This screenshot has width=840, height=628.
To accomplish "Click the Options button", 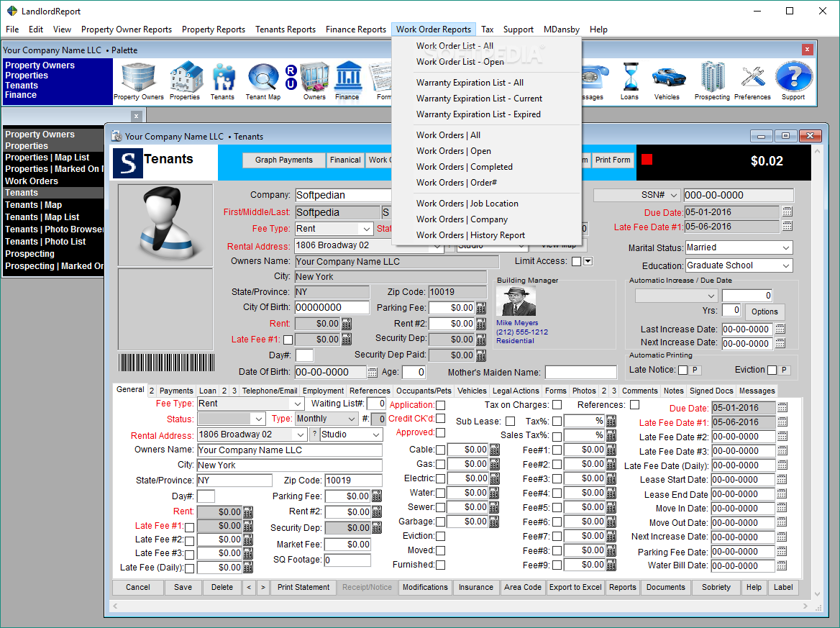I will (764, 312).
